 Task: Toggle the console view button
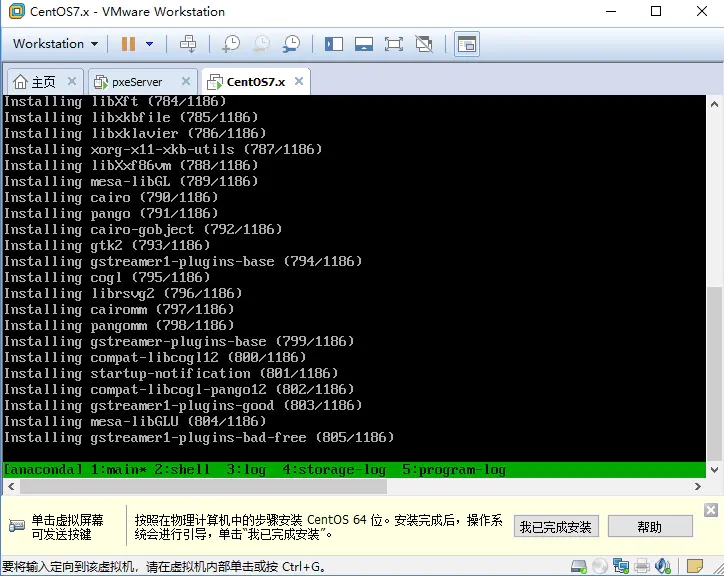(467, 44)
